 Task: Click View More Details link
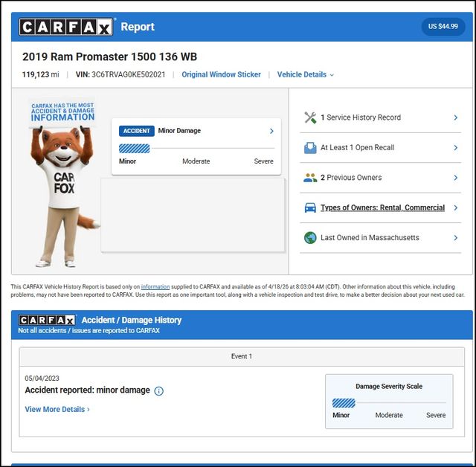pyautogui.click(x=57, y=410)
